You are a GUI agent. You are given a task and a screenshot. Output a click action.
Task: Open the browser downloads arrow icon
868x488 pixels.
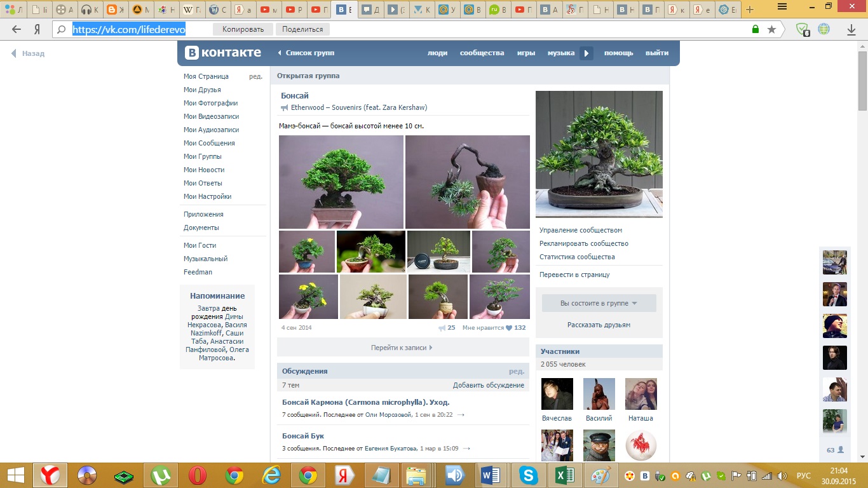(851, 29)
